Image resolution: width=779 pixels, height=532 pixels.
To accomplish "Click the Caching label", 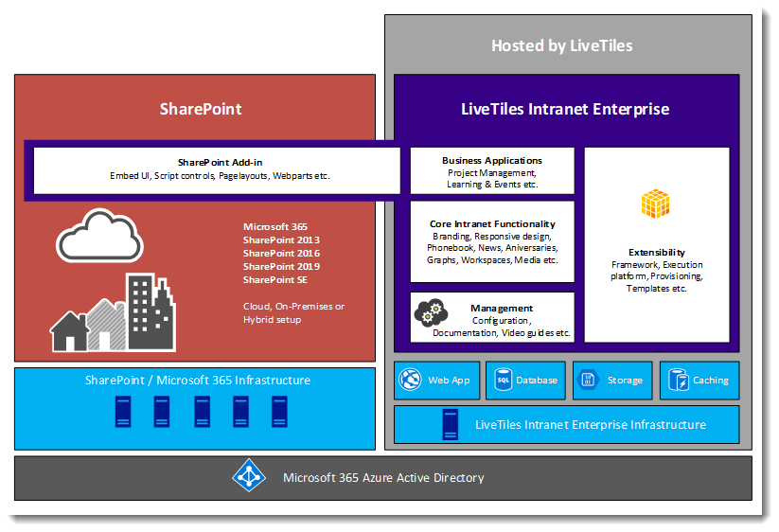I will 711,380.
